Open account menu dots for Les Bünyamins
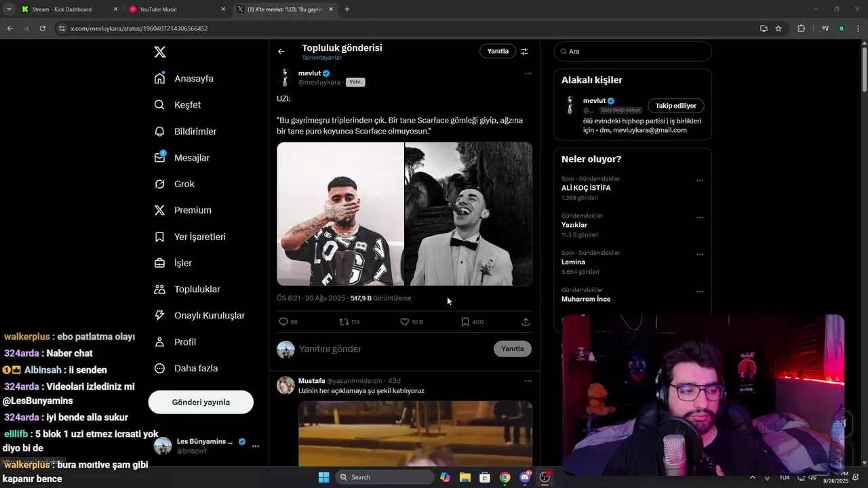The image size is (868, 488). pyautogui.click(x=256, y=446)
